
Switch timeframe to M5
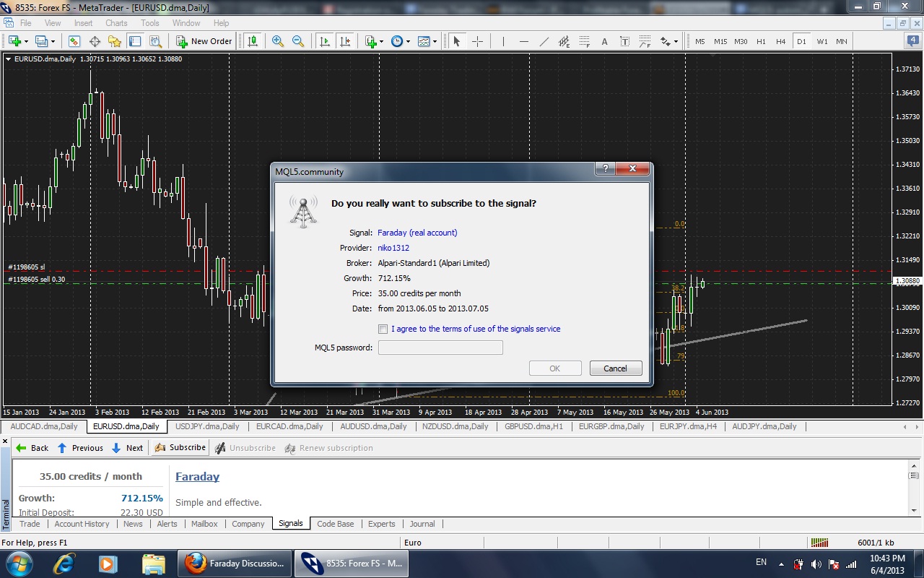coord(699,41)
